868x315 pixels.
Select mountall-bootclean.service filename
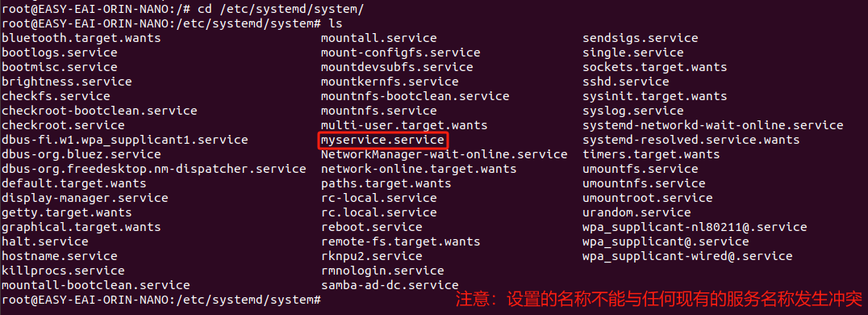tap(96, 285)
